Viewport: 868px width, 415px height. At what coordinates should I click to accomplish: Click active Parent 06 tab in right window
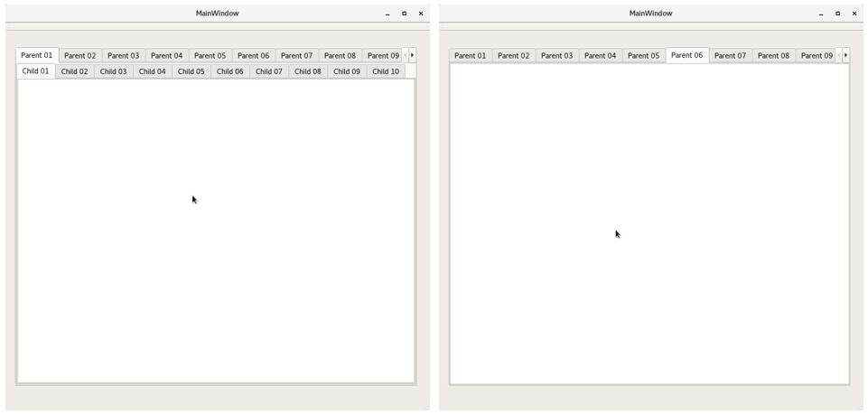click(687, 55)
